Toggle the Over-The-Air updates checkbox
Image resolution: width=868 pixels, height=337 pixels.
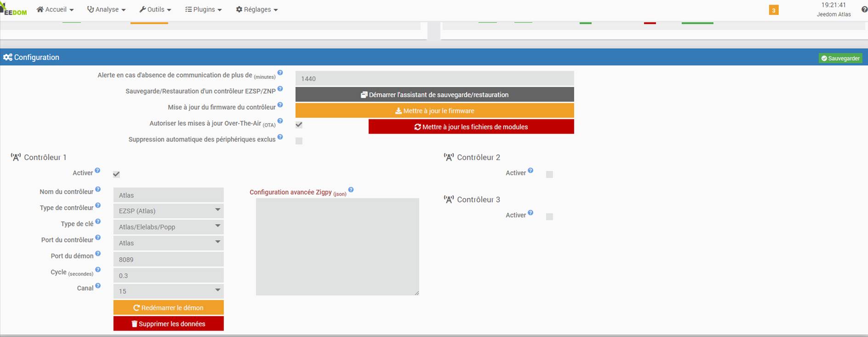point(299,125)
